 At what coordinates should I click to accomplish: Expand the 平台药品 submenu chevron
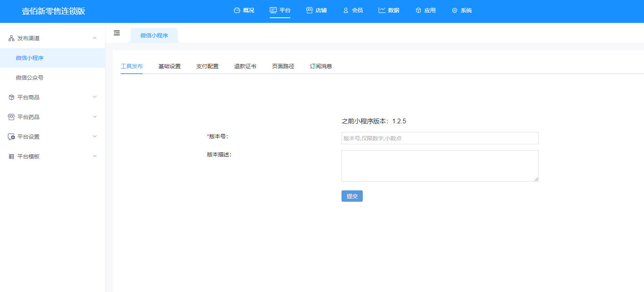[x=95, y=117]
